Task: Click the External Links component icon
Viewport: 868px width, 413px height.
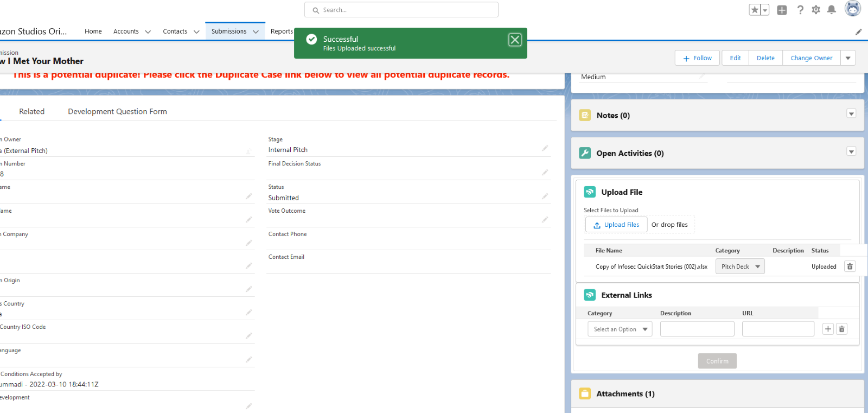Action: point(590,295)
